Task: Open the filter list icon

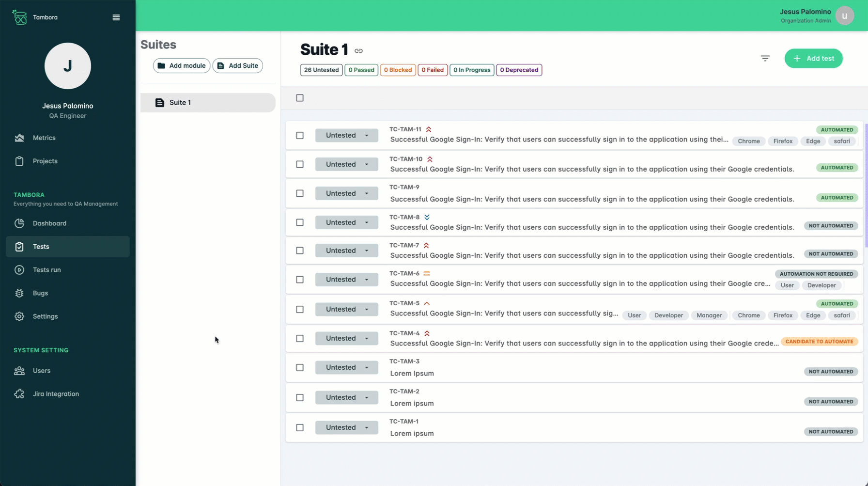Action: coord(765,58)
